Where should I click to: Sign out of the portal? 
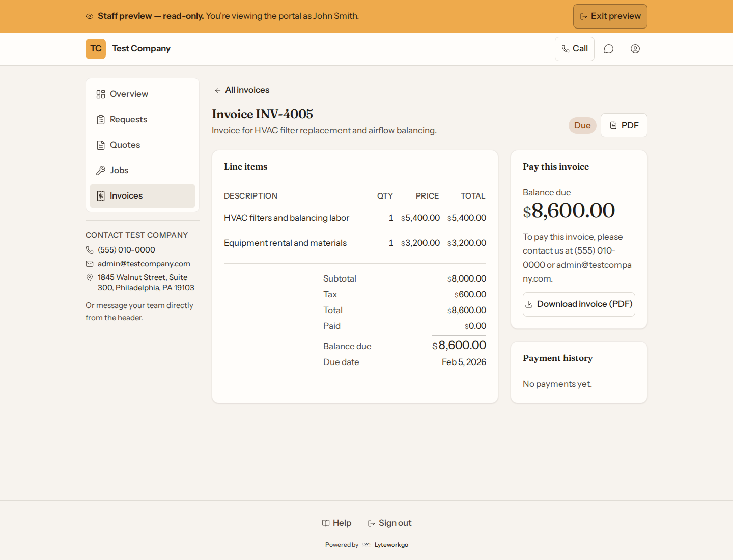pyautogui.click(x=389, y=523)
